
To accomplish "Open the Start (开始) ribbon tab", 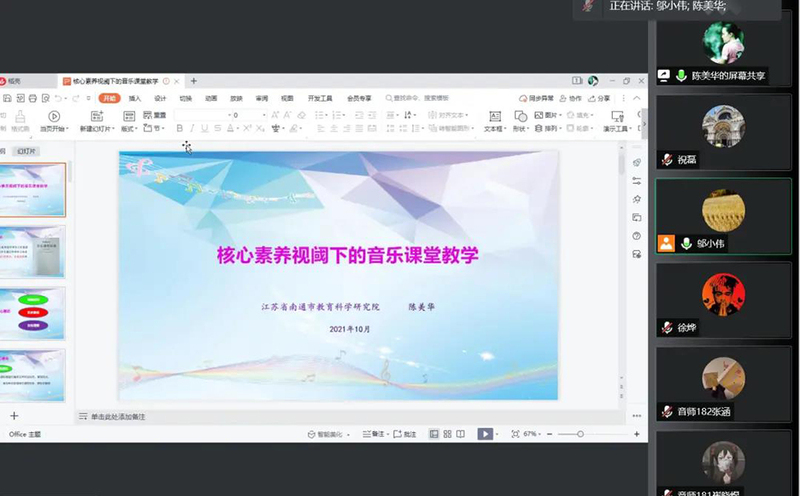I will (110, 98).
